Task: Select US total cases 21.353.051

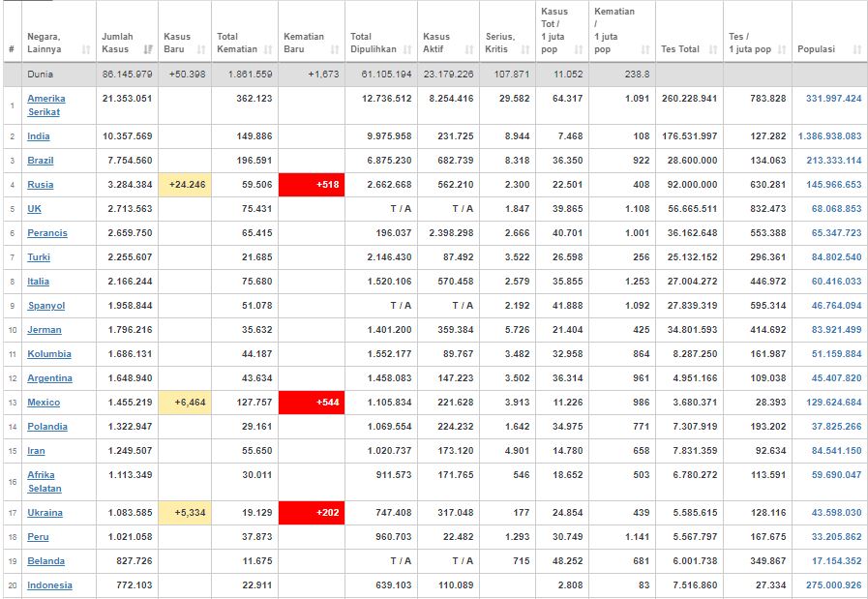Action: [x=128, y=99]
